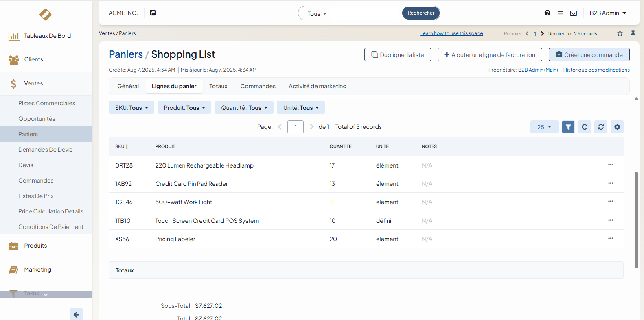The image size is (644, 320).
Task: Switch to the Commandes tab
Action: (258, 86)
